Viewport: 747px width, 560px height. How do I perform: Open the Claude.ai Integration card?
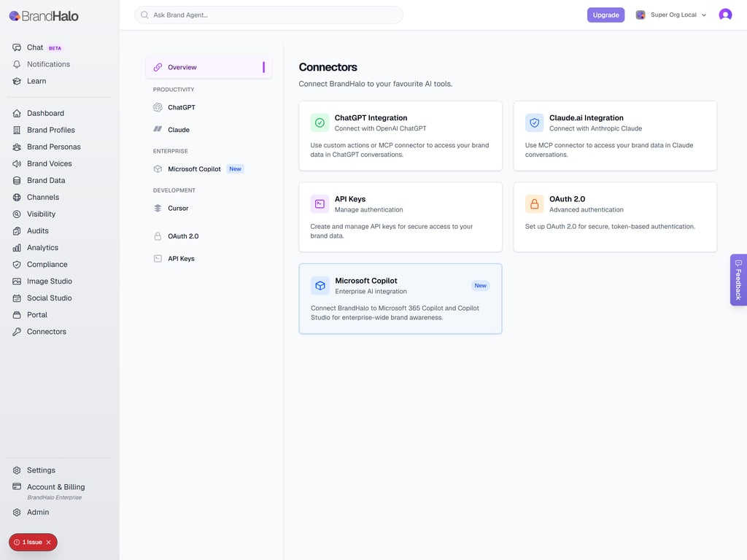[615, 136]
